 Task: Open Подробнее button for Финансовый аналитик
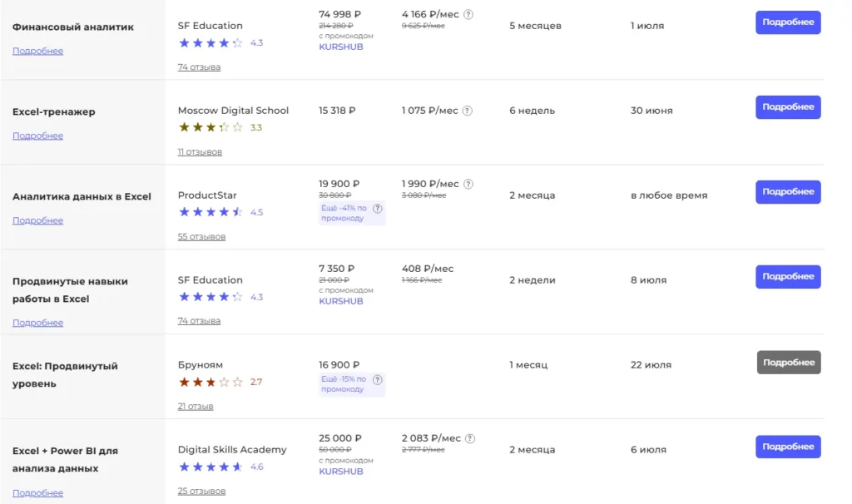788,22
